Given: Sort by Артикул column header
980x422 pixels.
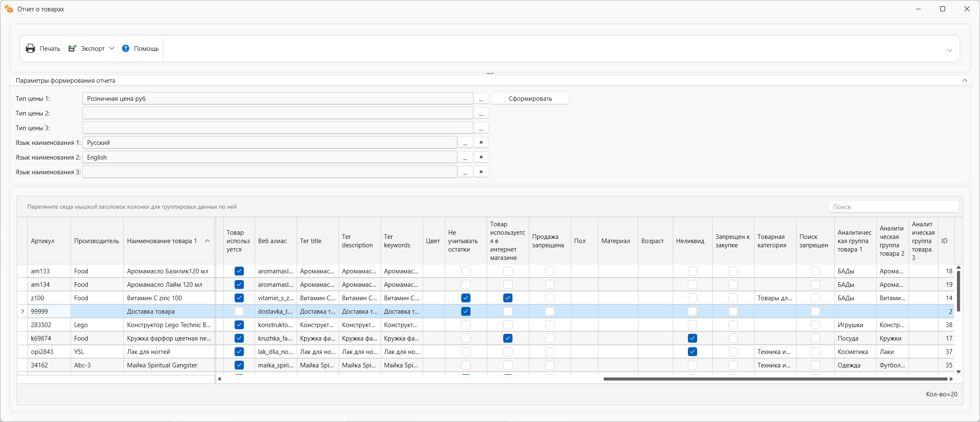Looking at the screenshot, I should 49,241.
